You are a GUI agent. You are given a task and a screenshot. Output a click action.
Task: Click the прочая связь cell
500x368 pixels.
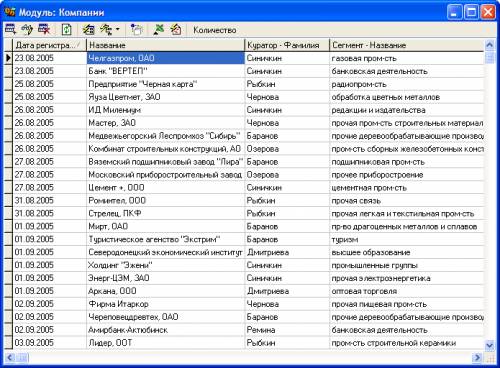[407, 200]
